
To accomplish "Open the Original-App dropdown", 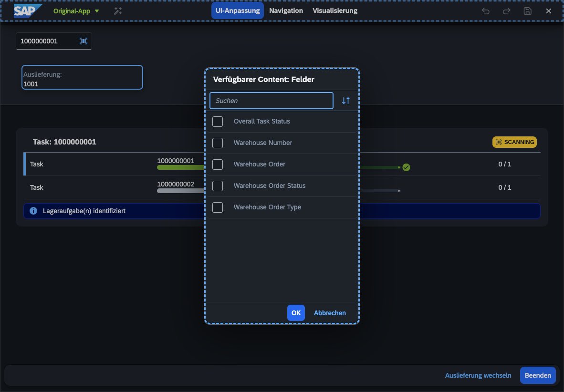I will pyautogui.click(x=76, y=11).
